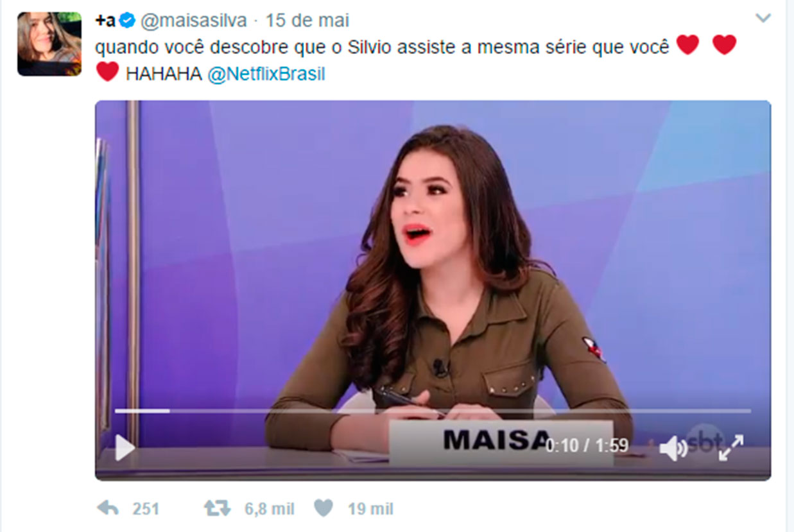Play the video with the play triangle
The height and width of the screenshot is (532, 794).
pyautogui.click(x=125, y=447)
